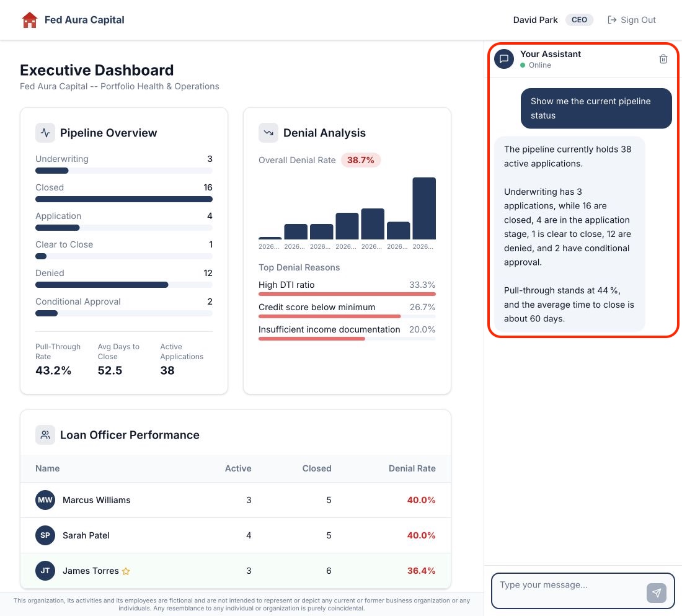This screenshot has height=616, width=682.
Task: Click the Top Denial Reasons label
Action: click(x=299, y=267)
